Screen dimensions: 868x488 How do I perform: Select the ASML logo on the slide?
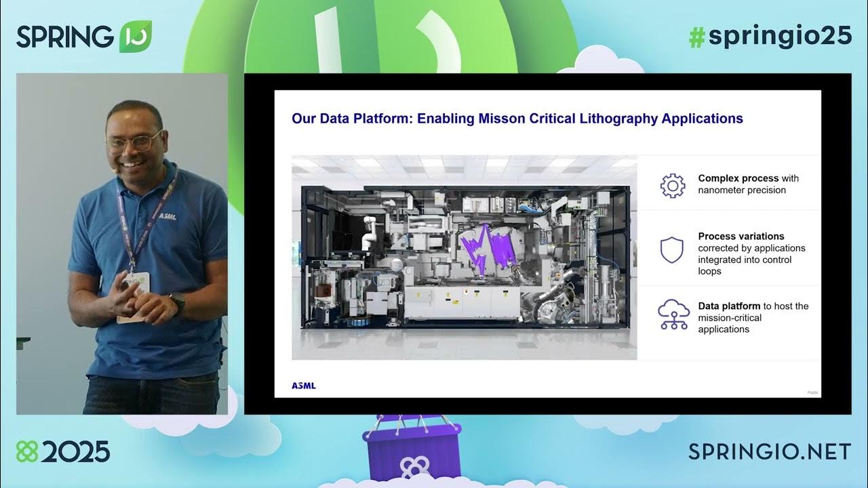pyautogui.click(x=302, y=384)
